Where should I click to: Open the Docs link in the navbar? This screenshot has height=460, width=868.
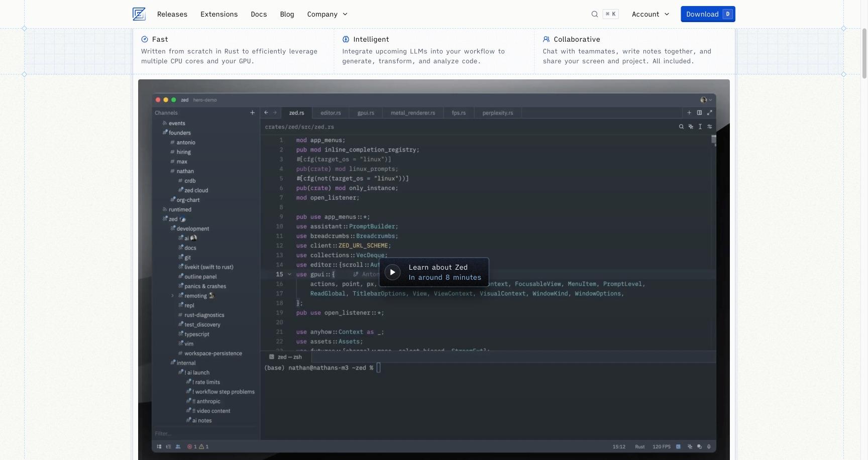(259, 14)
